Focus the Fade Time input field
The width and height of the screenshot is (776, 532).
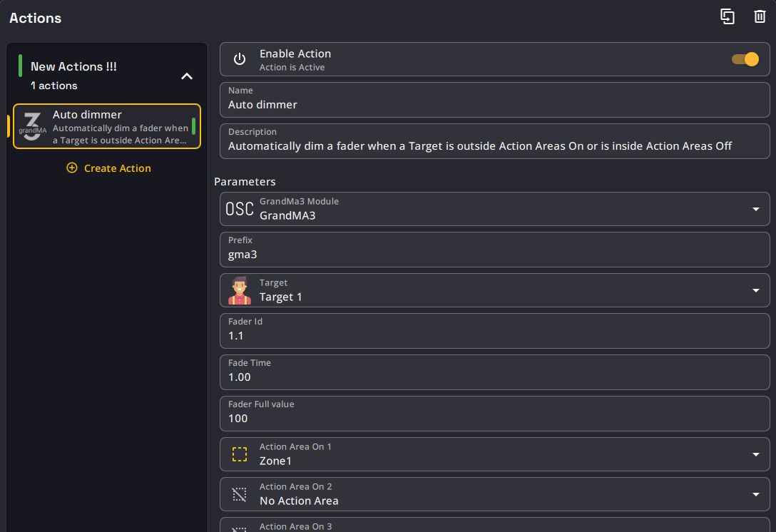point(494,377)
